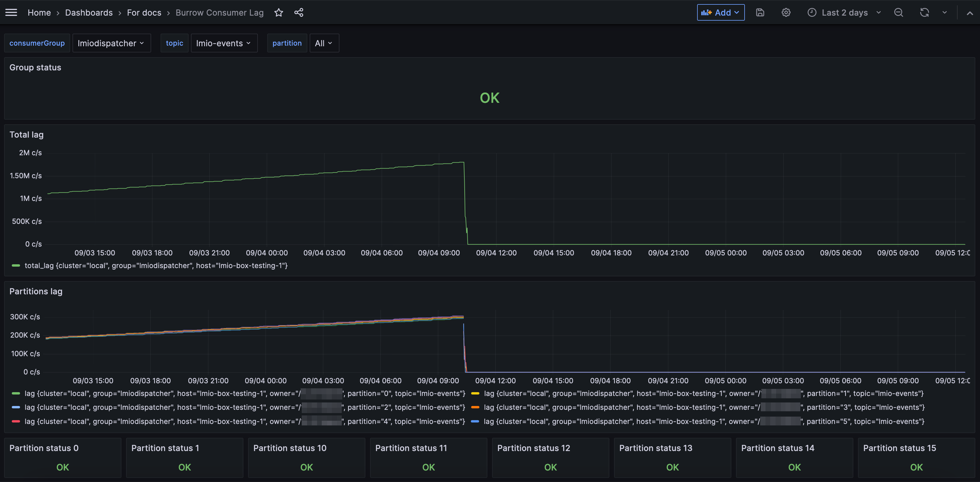Go to Home breadcrumb
The image size is (980, 482).
click(x=39, y=13)
